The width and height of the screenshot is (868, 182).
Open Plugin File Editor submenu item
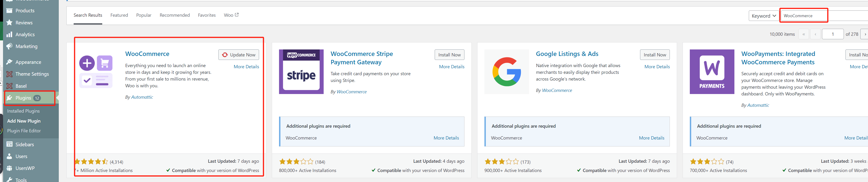(x=24, y=130)
